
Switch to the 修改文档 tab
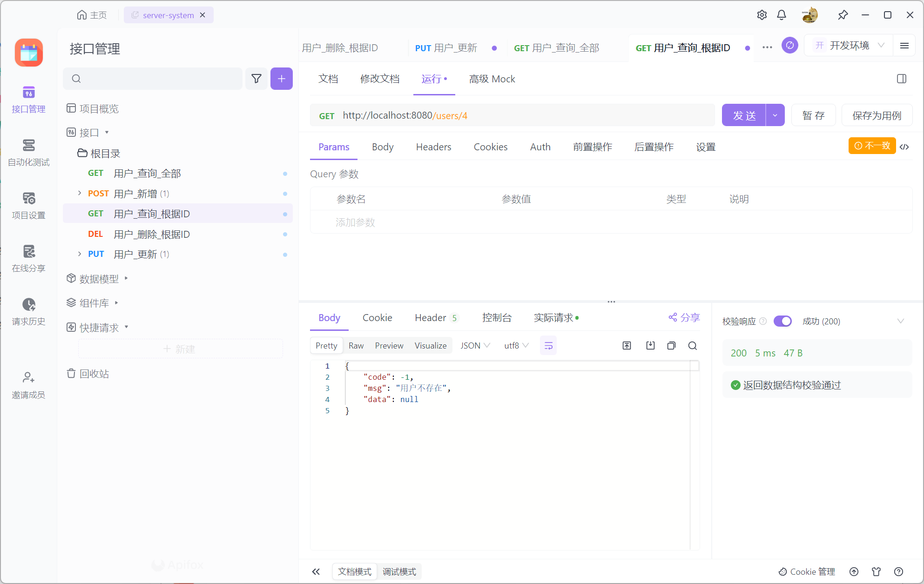click(x=380, y=79)
